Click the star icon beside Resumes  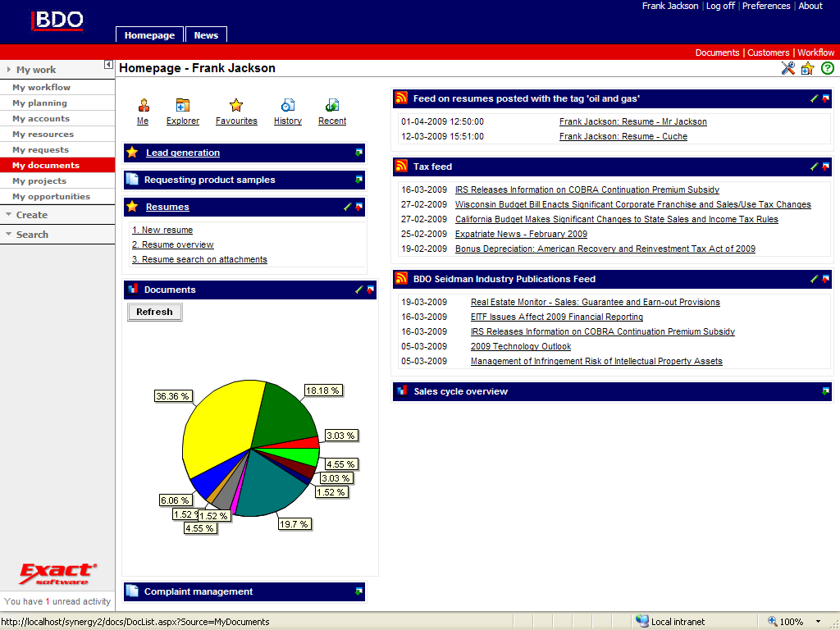click(x=132, y=206)
